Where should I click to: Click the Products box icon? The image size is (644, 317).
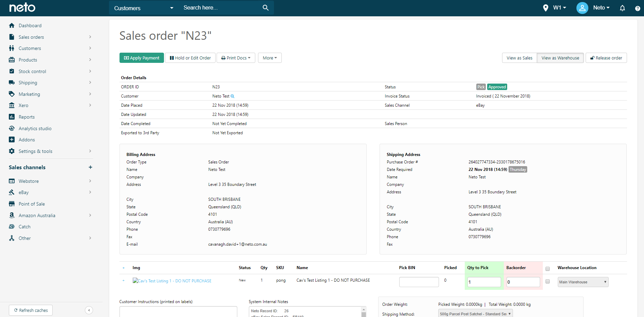coord(12,60)
